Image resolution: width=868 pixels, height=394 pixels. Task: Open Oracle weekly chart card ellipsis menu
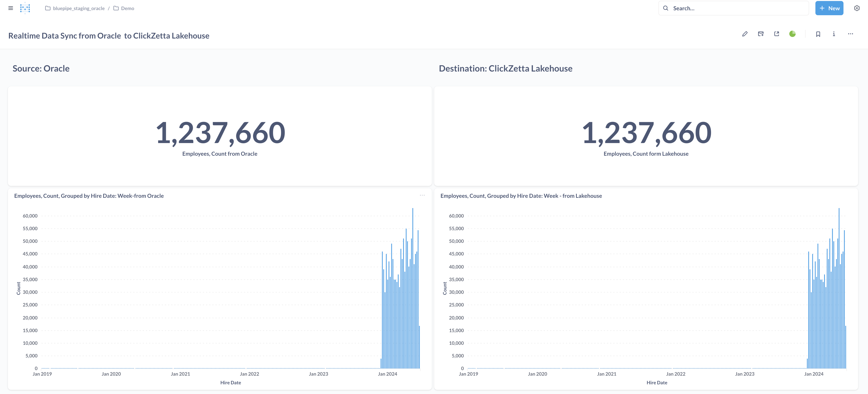422,195
